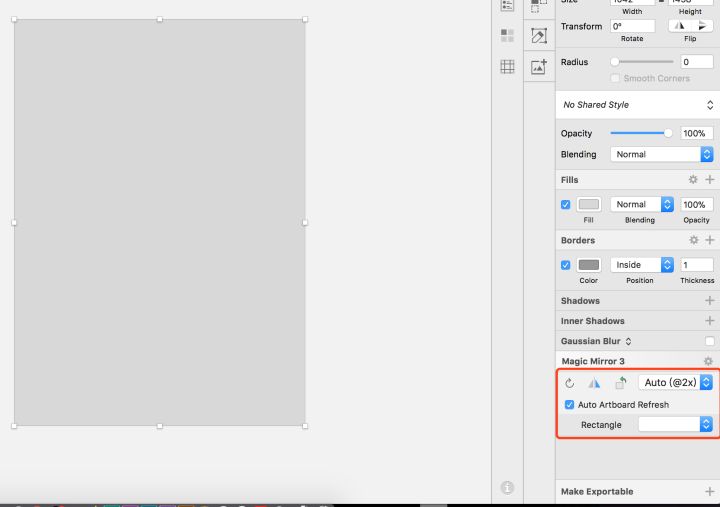Select the gray rectangle on canvas
Viewport: 720px width, 507px height.
pos(160,223)
